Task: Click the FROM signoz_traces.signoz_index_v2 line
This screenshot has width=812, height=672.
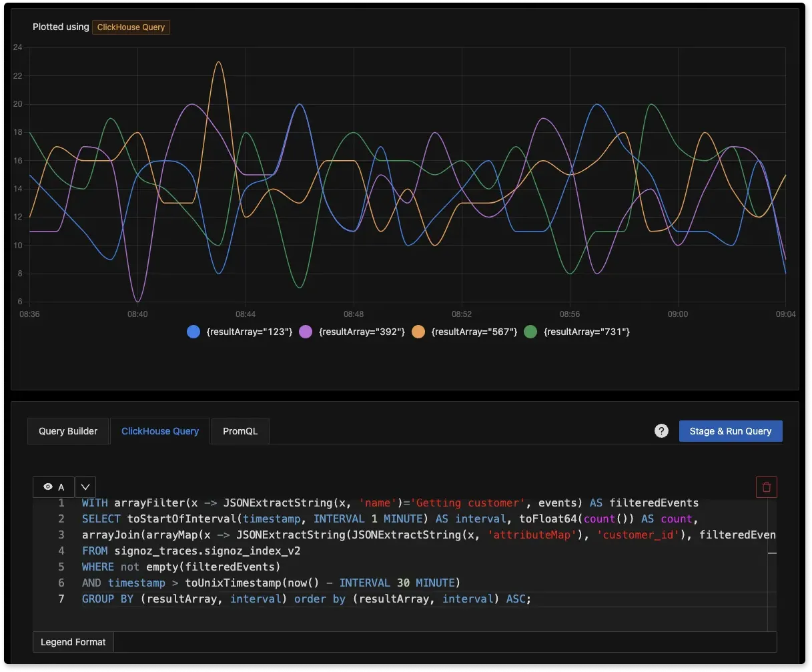Action: [x=191, y=551]
